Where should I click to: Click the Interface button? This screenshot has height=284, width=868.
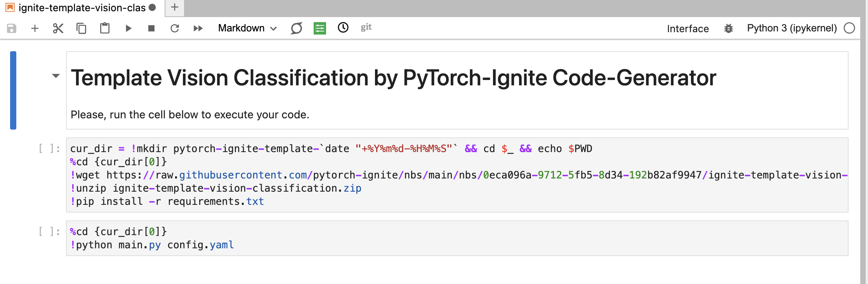pos(687,29)
